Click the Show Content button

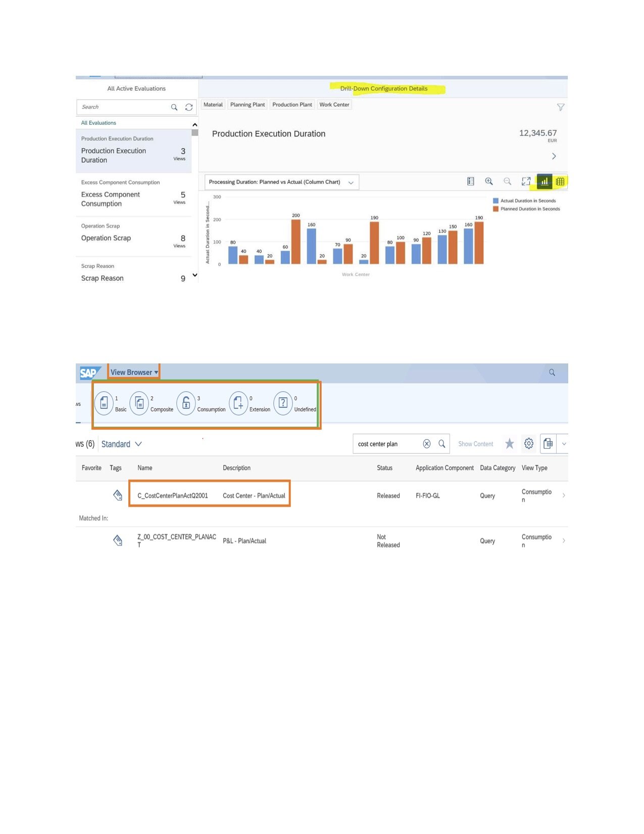click(x=476, y=444)
